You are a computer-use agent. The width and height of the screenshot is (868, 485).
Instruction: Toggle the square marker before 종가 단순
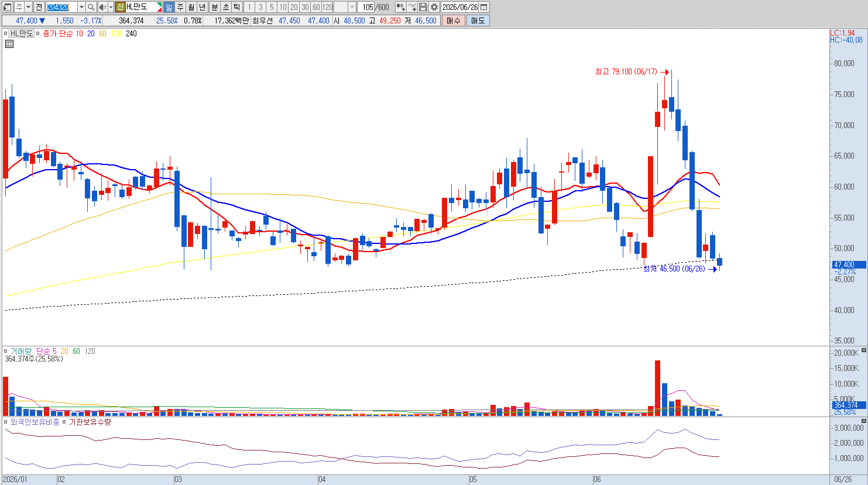pyautogui.click(x=39, y=34)
